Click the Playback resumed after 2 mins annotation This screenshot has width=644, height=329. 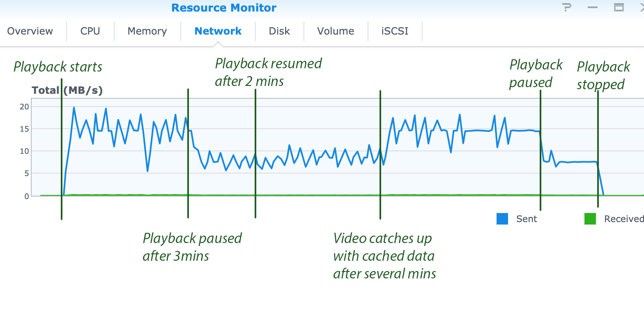click(x=268, y=72)
